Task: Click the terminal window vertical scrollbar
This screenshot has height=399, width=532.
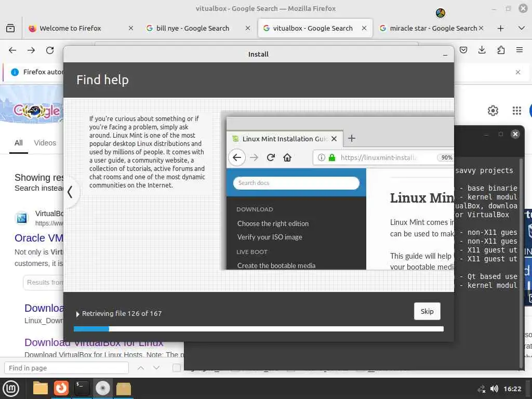Action: 521,263
